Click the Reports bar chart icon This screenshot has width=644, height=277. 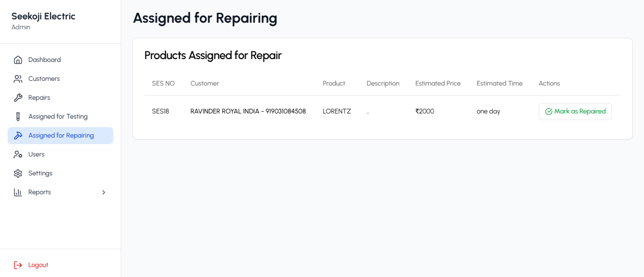click(18, 192)
